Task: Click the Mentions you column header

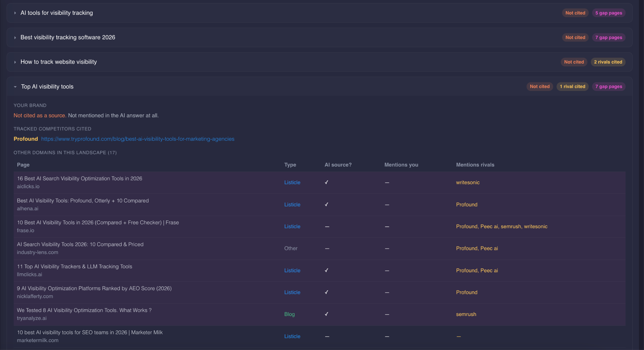Action: (x=401, y=165)
